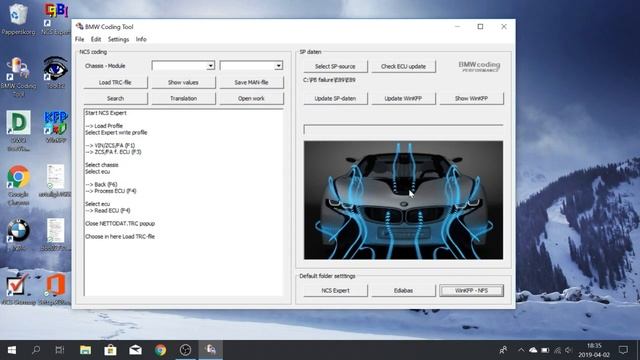The height and width of the screenshot is (360, 640).
Task: Click the Ediabas folder settings button
Action: (403, 290)
